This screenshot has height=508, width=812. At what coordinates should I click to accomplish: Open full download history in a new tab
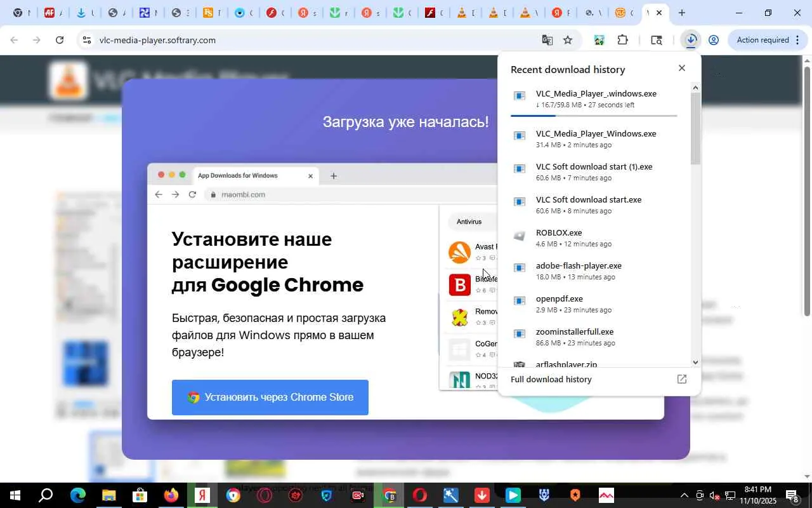pos(682,379)
